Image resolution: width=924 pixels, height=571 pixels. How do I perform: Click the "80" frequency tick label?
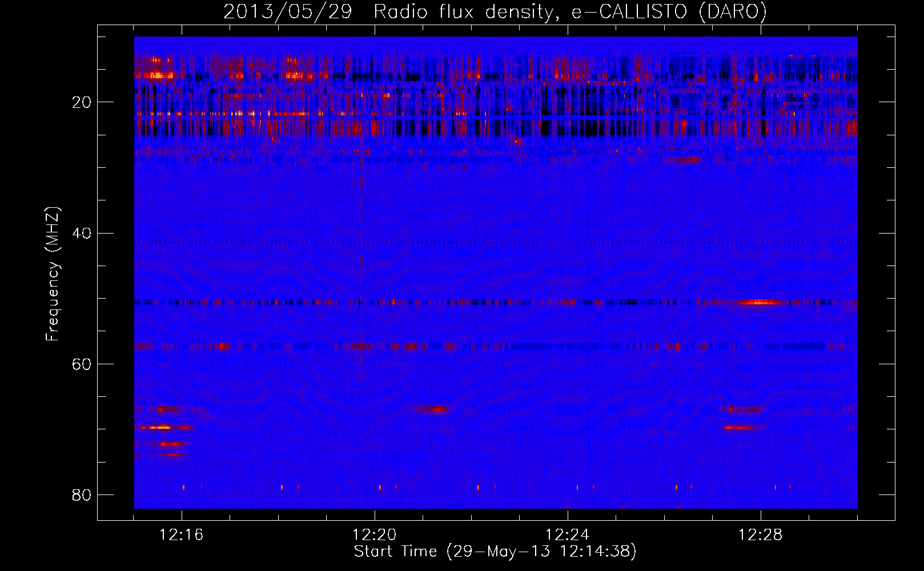coord(82,494)
